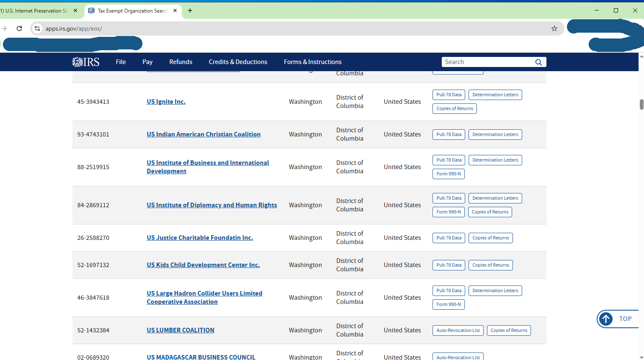This screenshot has width=644, height=360.
Task: Click Form 990-N for Institute of Business
Action: click(x=448, y=174)
